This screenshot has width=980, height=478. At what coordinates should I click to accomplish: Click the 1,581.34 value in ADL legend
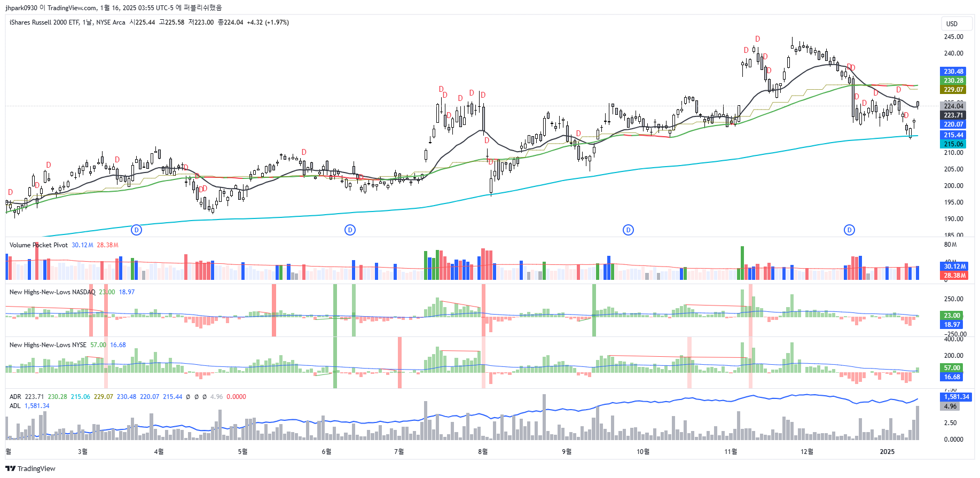(x=37, y=406)
